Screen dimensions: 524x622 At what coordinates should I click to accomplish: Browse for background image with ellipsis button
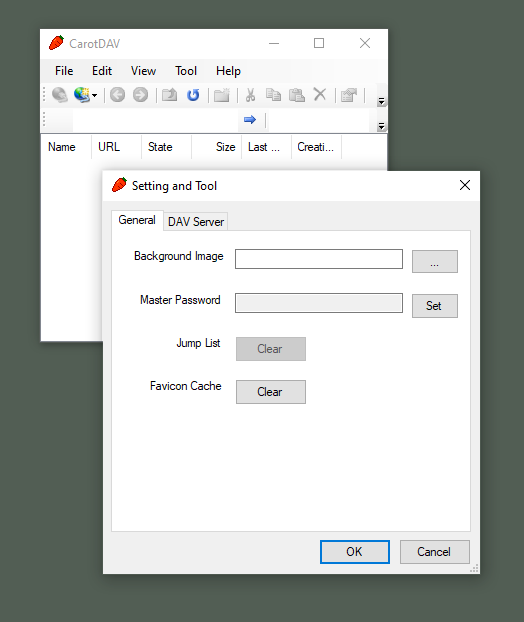click(435, 261)
